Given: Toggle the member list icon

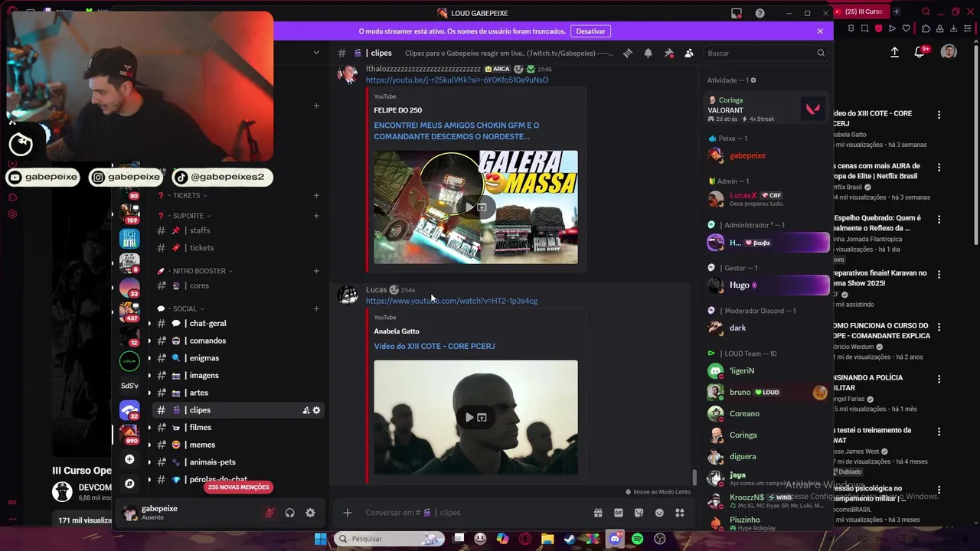Looking at the screenshot, I should click(x=689, y=53).
